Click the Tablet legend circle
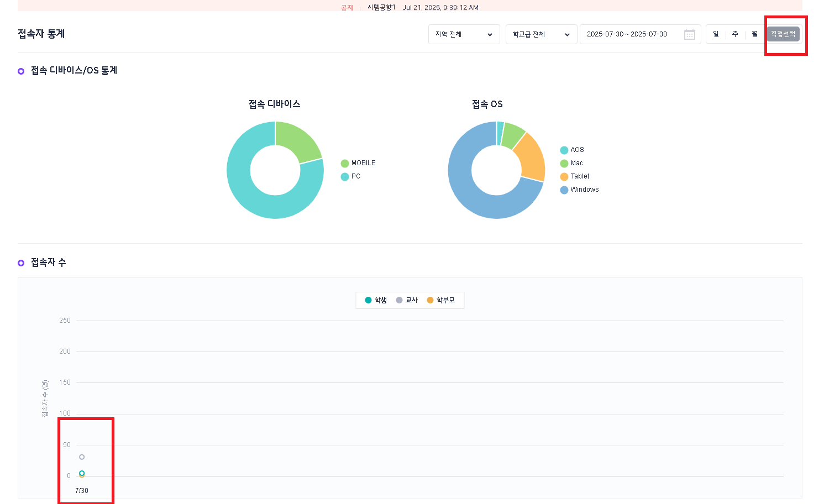This screenshot has width=824, height=504. (564, 176)
